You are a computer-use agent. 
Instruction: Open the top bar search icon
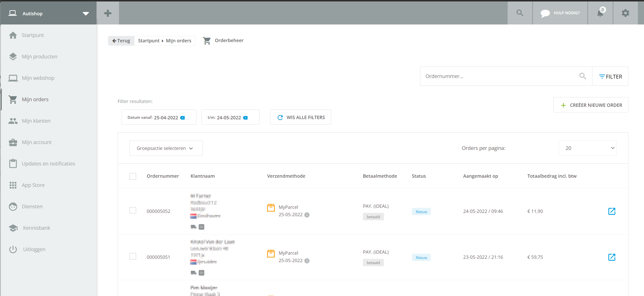(x=520, y=13)
